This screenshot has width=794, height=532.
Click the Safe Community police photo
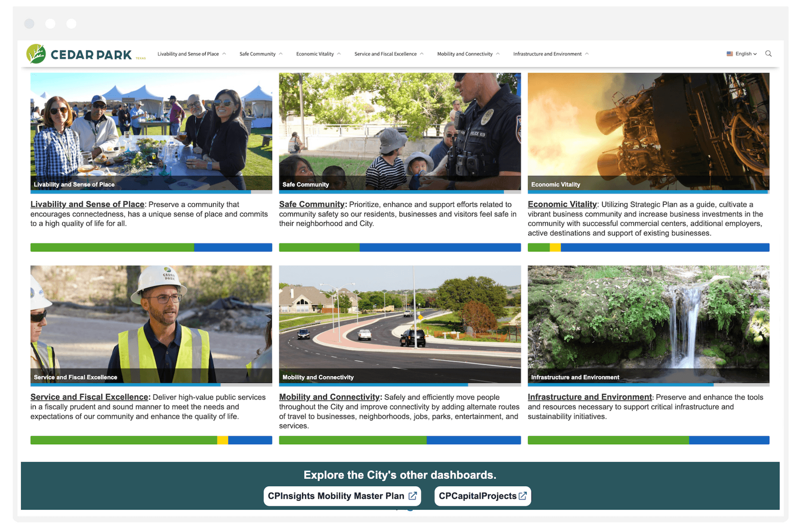coord(400,131)
